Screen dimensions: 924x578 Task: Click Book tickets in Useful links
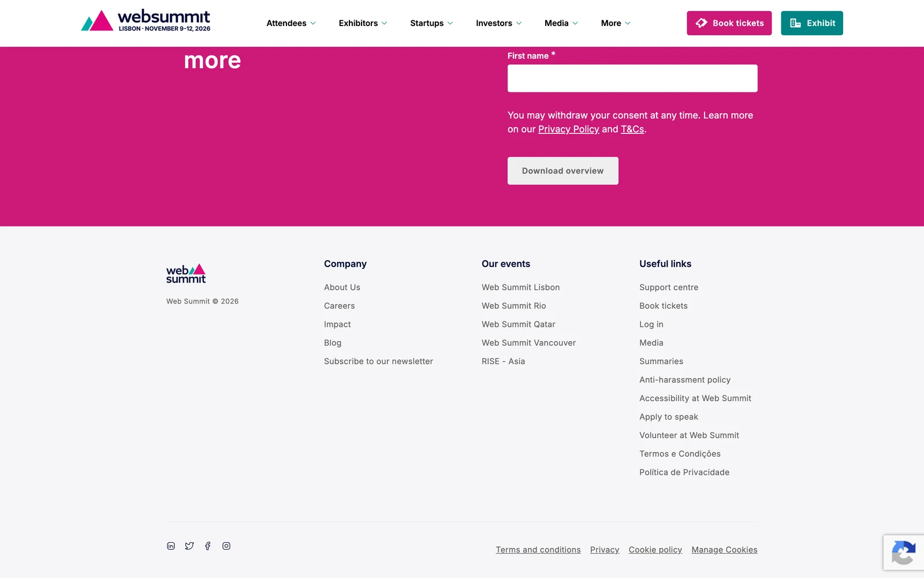pos(664,306)
